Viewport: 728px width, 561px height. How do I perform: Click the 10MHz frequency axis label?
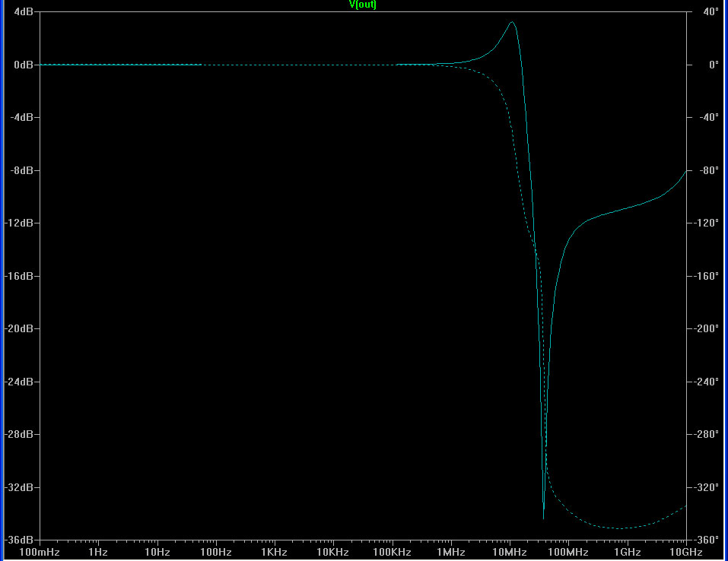(510, 552)
